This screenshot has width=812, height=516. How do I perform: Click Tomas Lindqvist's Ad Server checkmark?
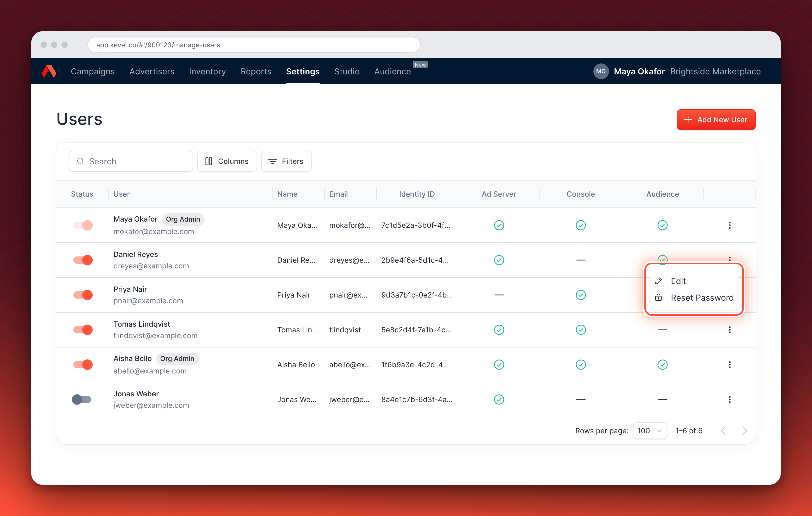click(x=499, y=330)
